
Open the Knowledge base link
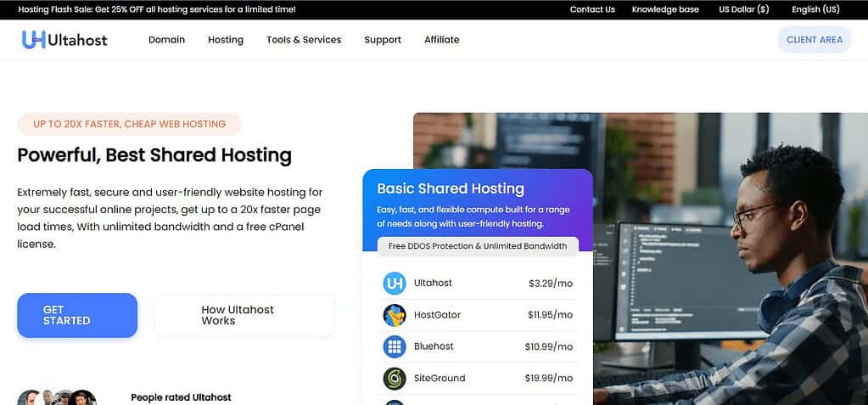[x=665, y=9]
